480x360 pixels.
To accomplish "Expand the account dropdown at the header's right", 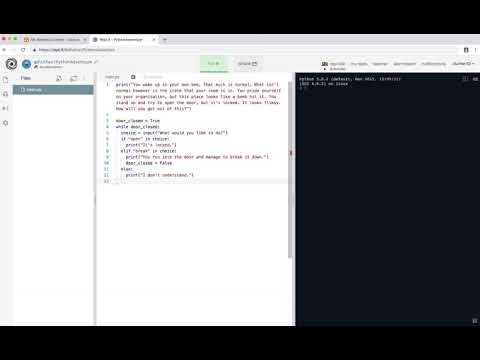I will point(463,63).
